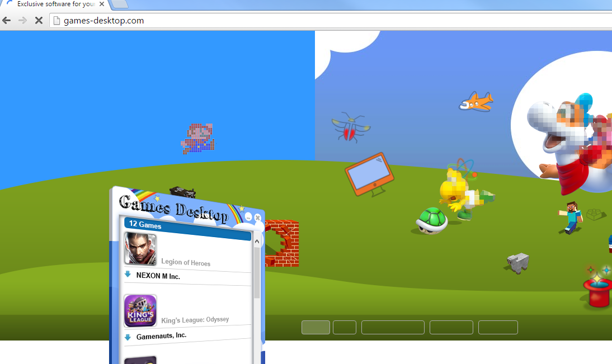
Task: Click the scrollbar up arrow in the widget
Action: tap(257, 240)
